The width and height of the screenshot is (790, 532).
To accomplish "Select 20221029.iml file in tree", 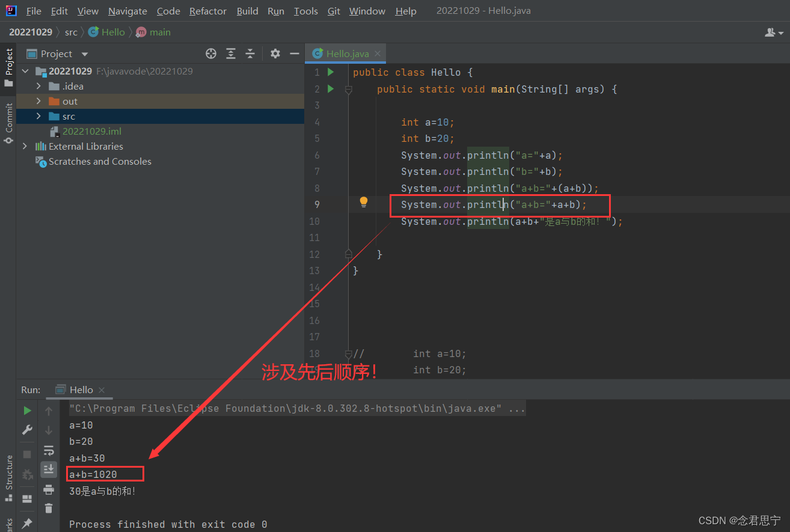I will pos(91,131).
